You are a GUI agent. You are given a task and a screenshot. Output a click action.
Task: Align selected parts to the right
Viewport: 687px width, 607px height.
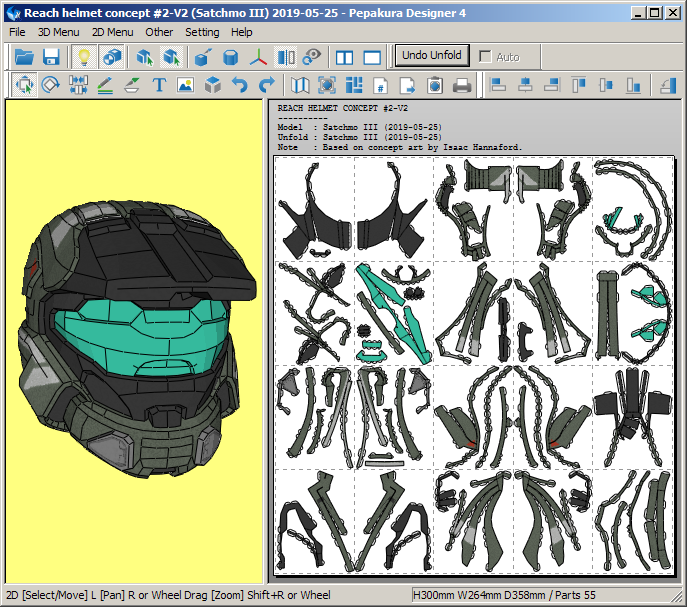[x=552, y=85]
